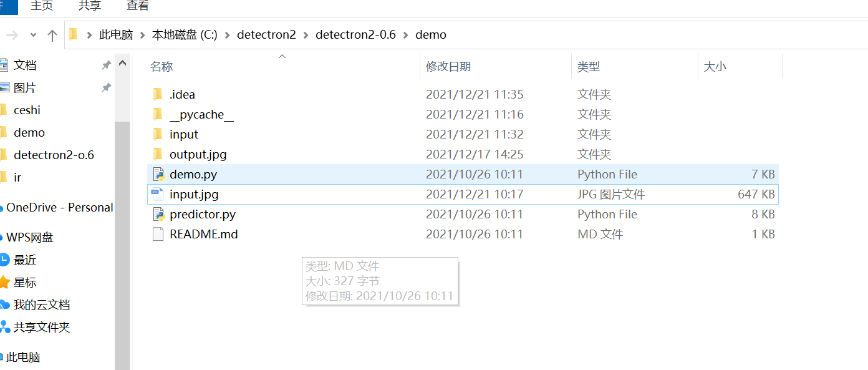
Task: Expand the recent locations dropdown beside navigation arrows
Action: point(34,35)
